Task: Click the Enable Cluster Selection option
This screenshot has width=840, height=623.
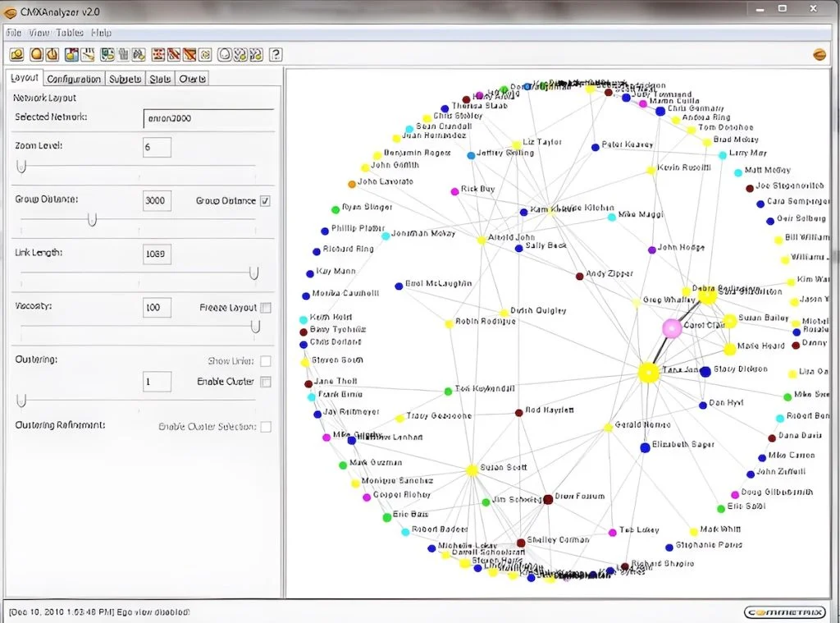Action: click(x=265, y=426)
